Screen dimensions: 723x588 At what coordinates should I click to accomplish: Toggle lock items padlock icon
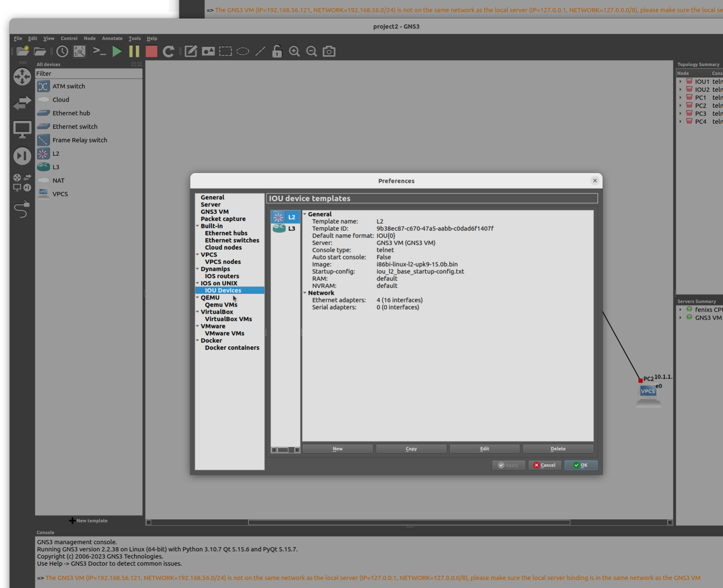pos(277,51)
